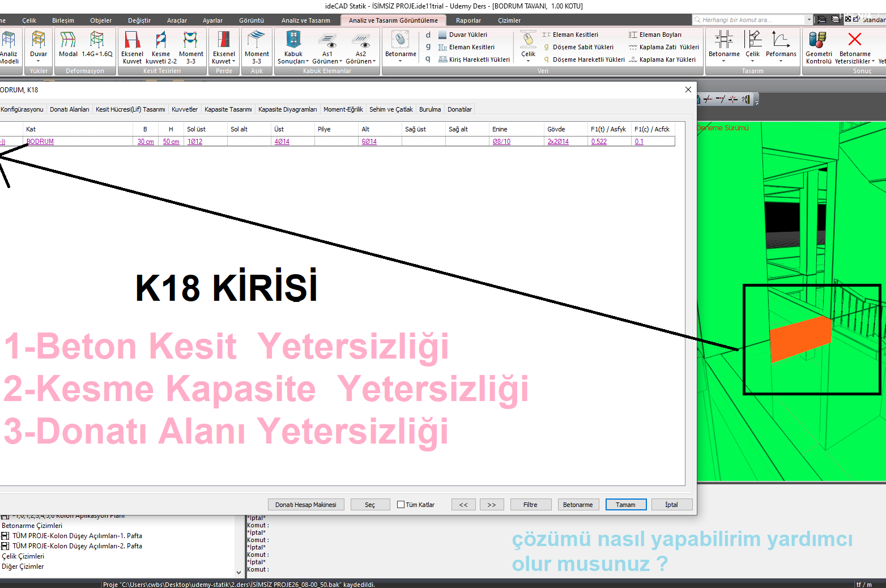Viewport: 886px width, 588px height.
Task: Show the 1.4G+1.6Q deformation view
Action: (x=97, y=44)
